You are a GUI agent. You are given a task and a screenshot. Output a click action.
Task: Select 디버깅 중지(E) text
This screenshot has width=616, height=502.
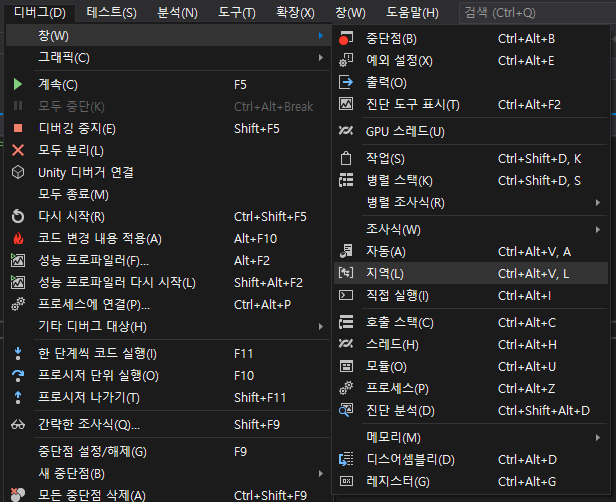pos(77,128)
